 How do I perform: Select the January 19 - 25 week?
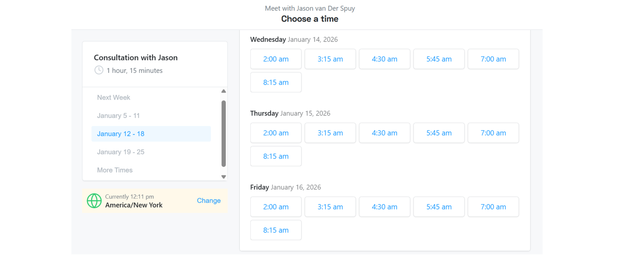coord(121,152)
